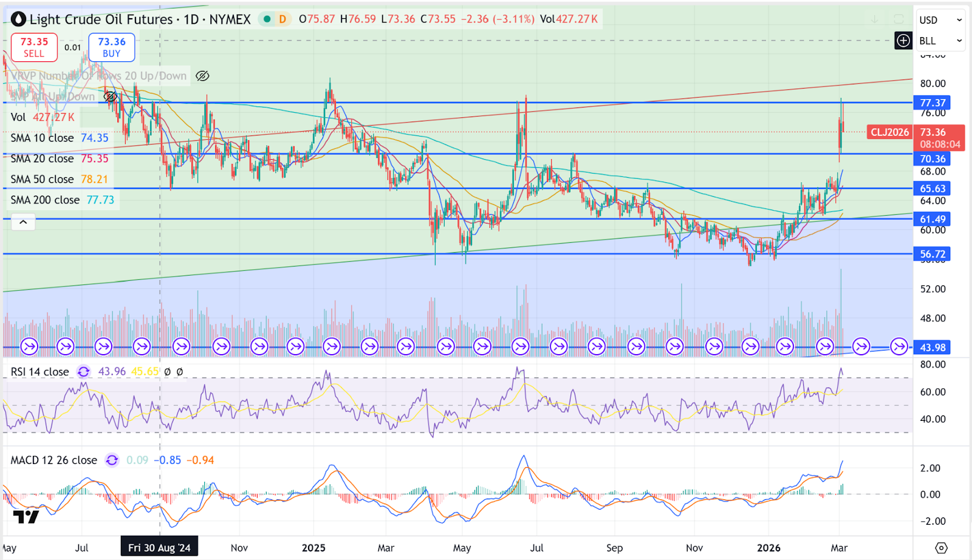
Task: Click the 73.36 BUY button
Action: pos(112,47)
